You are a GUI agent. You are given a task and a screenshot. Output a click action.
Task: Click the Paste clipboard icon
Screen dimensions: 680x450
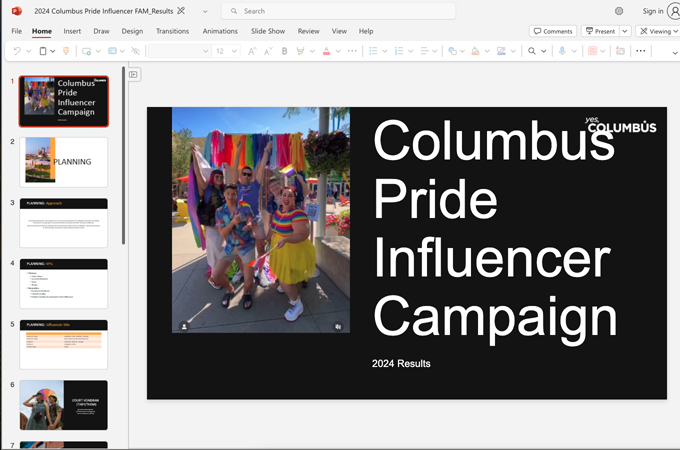click(x=43, y=51)
